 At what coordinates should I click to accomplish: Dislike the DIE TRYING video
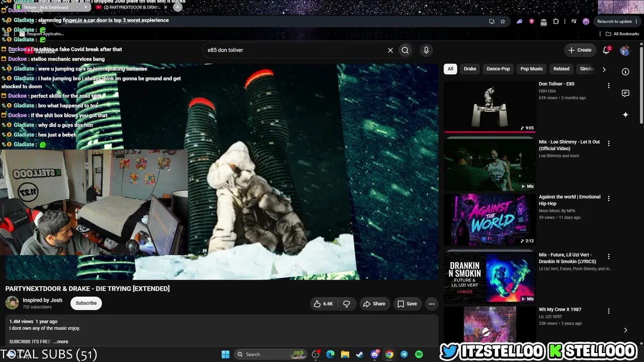[x=347, y=304]
